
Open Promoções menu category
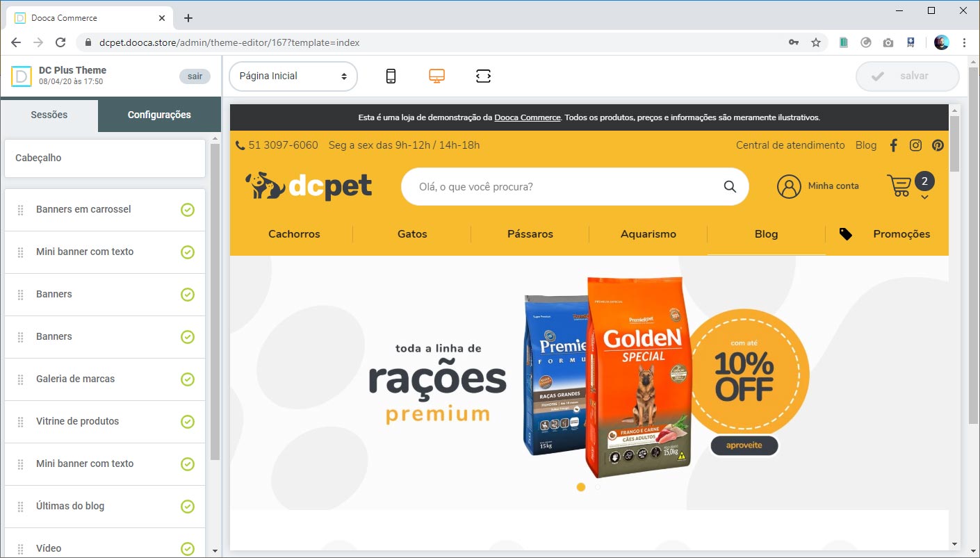pos(901,234)
